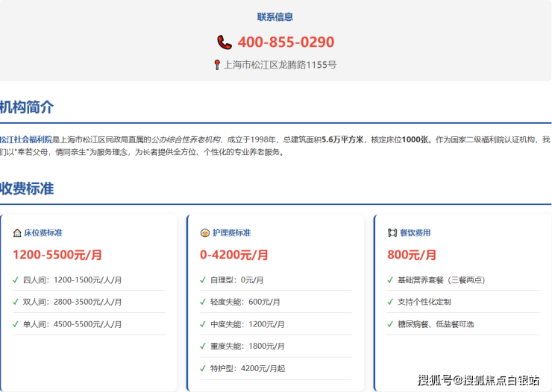Click the checkmark next to 基础营养套餐
This screenshot has height=392, width=552.
point(390,280)
